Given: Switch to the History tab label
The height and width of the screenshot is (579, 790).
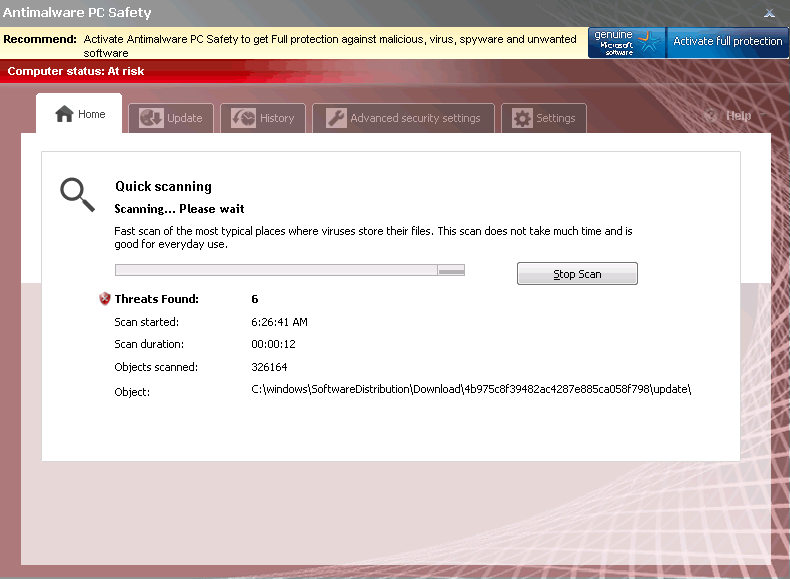Looking at the screenshot, I should (277, 118).
